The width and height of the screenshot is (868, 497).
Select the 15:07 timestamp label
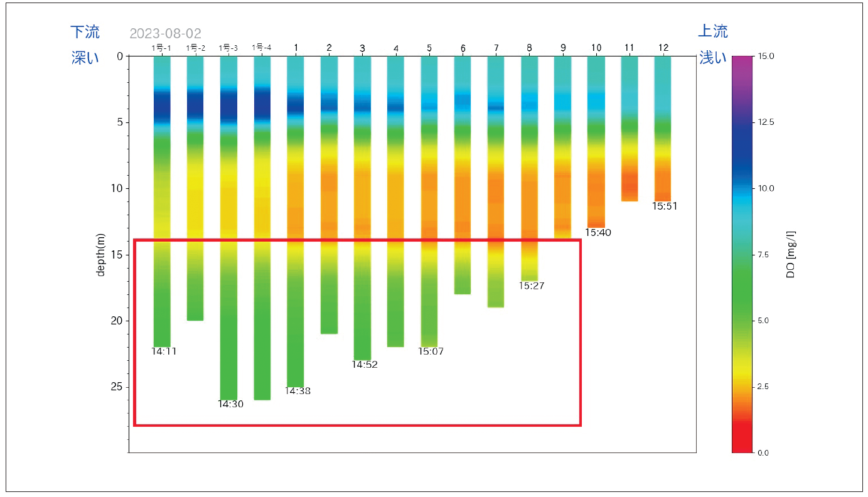point(431,351)
